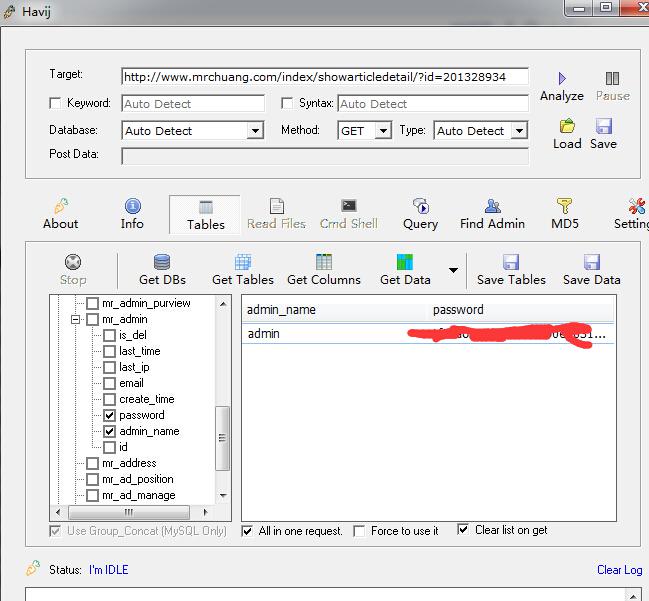Open the Method GET dropdown
649x601 pixels.
point(384,131)
